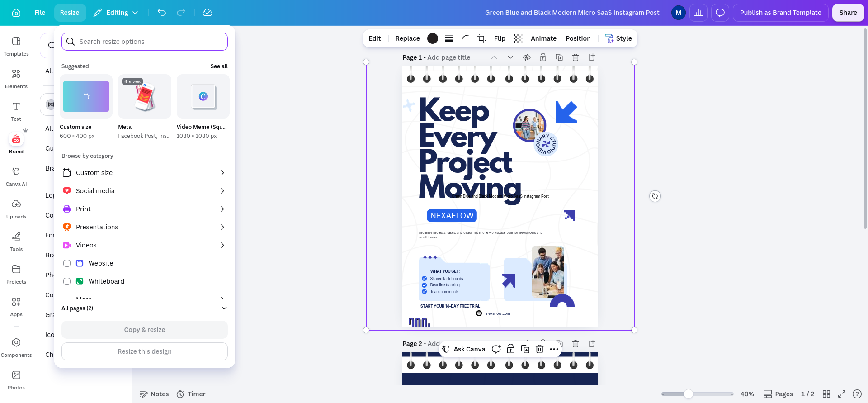This screenshot has height=403, width=868.
Task: Open the File menu
Action: (x=40, y=13)
